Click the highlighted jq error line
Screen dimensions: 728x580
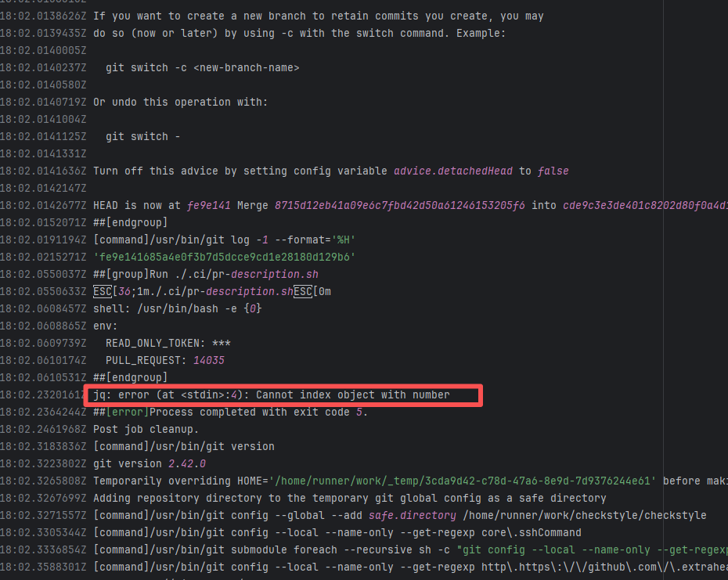[272, 394]
